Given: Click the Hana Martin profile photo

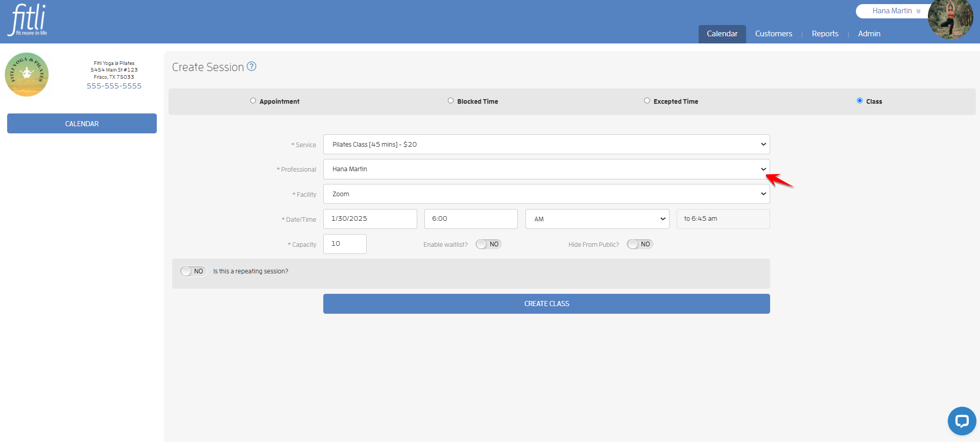Looking at the screenshot, I should coord(950,18).
